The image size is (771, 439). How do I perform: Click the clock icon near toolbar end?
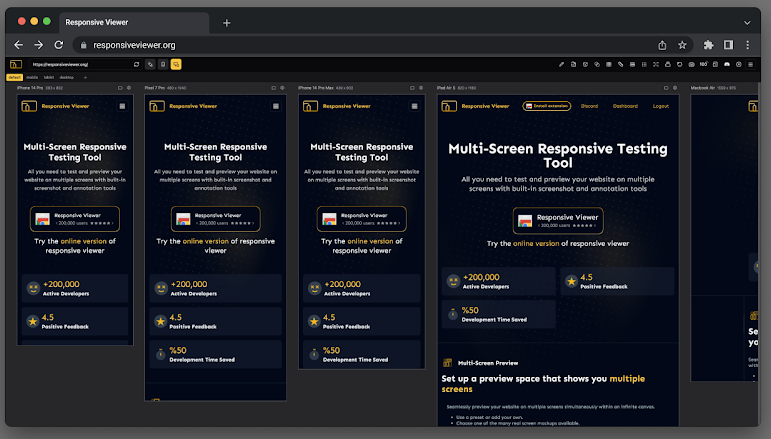click(x=739, y=64)
